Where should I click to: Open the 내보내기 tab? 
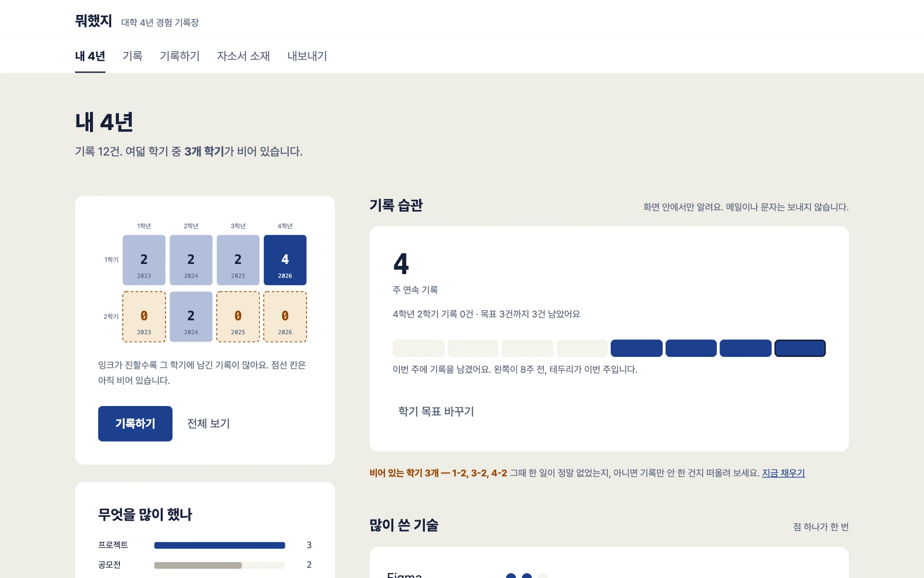(307, 56)
